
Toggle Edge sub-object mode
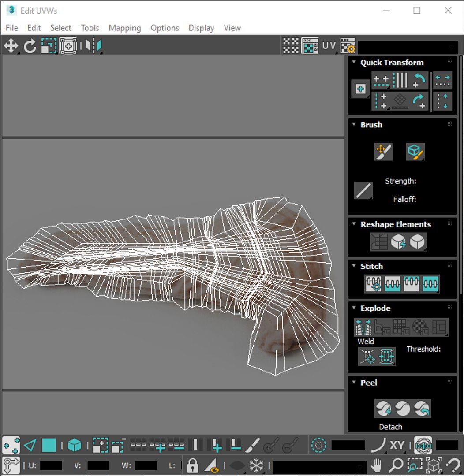[x=30, y=446]
